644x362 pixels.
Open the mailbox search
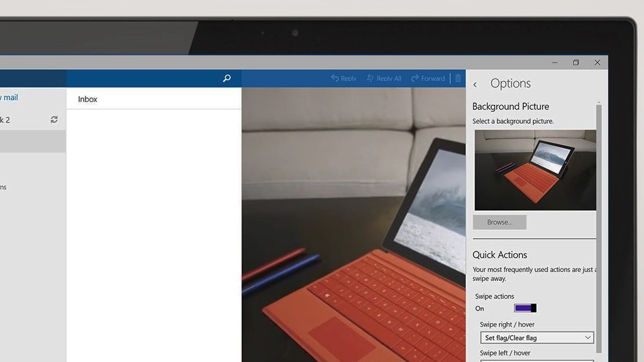[226, 78]
